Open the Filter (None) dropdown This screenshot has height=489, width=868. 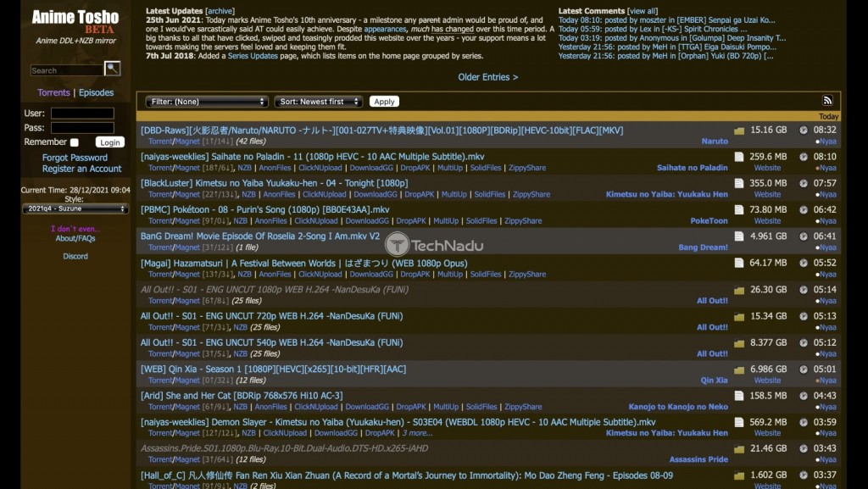(x=207, y=101)
